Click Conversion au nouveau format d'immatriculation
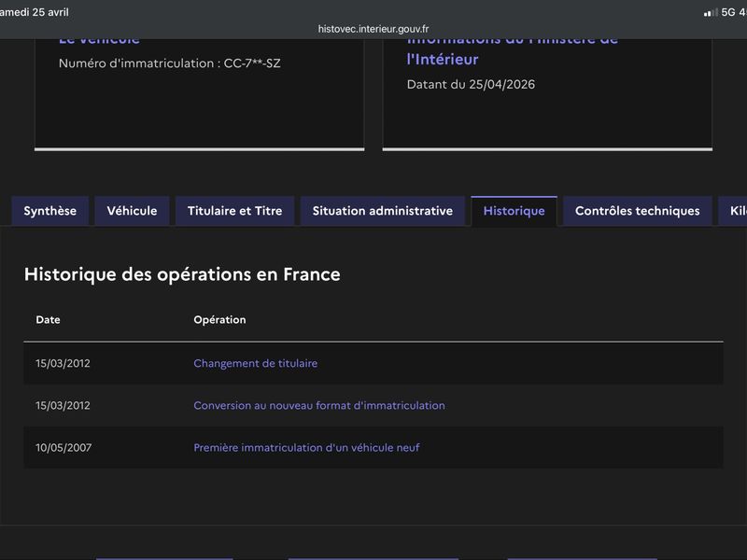 pos(319,406)
